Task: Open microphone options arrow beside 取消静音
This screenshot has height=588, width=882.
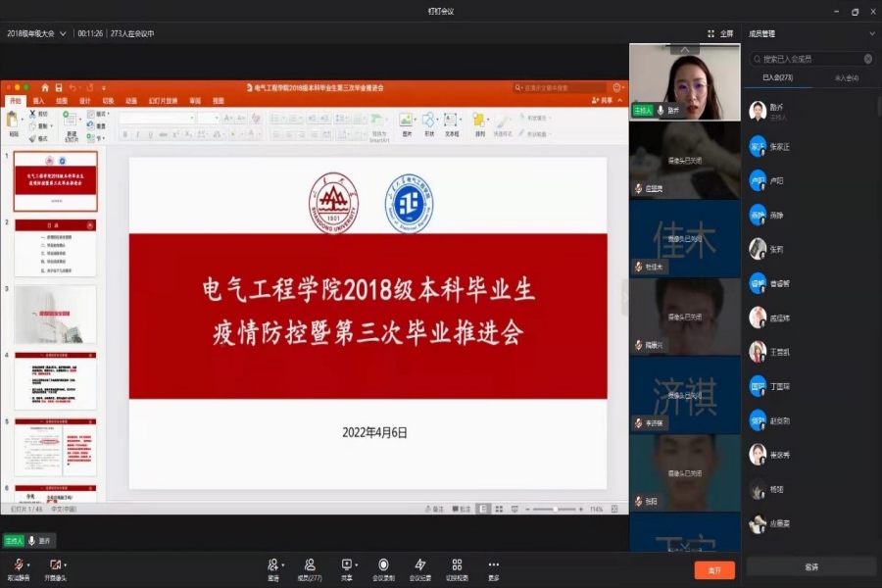Action: [x=28, y=564]
